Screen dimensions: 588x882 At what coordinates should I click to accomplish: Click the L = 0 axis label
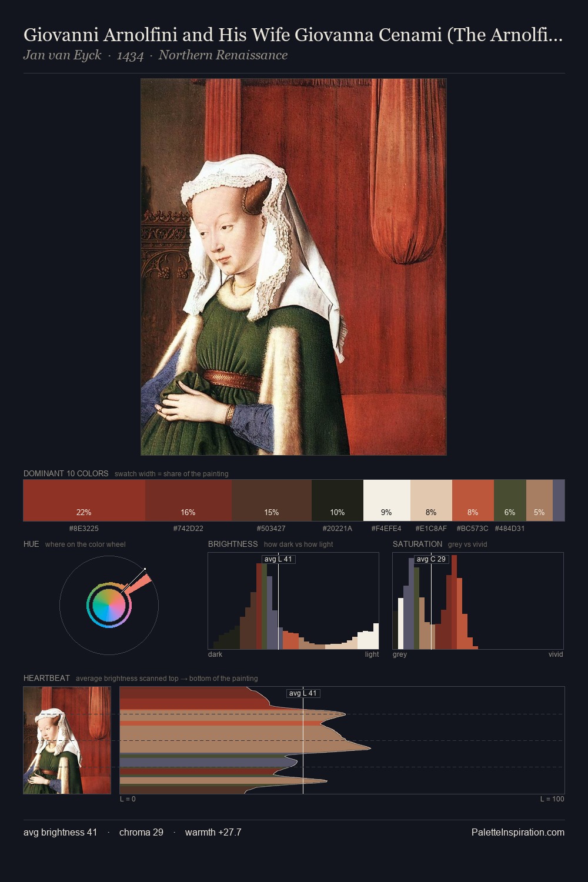click(128, 799)
